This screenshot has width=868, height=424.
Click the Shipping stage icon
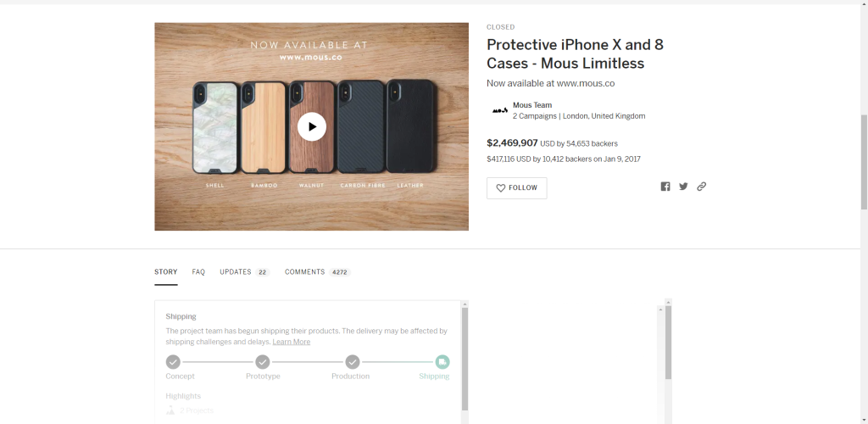pyautogui.click(x=442, y=362)
